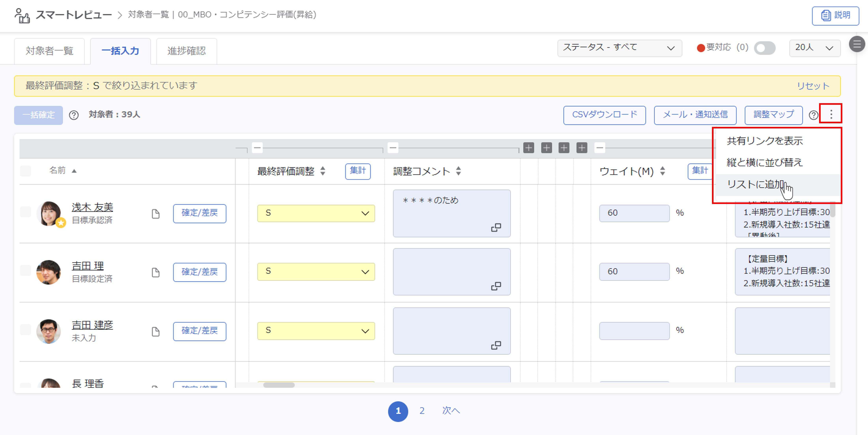Open the ステータス - すべて dropdown

click(619, 48)
